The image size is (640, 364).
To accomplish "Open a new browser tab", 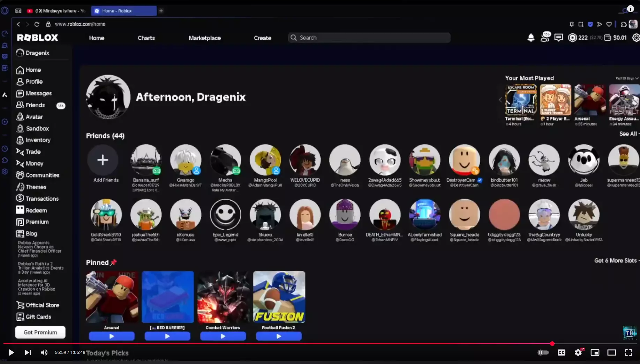I will (x=161, y=11).
